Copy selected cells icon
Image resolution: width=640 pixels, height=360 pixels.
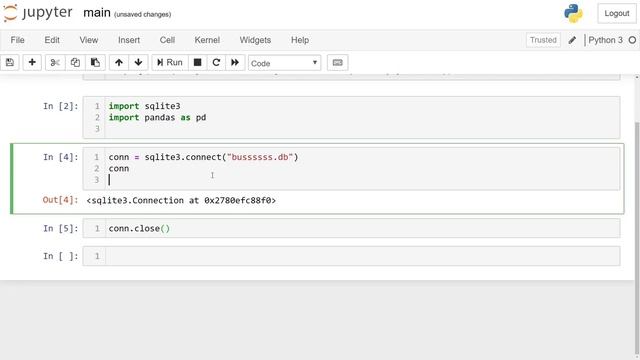coord(75,62)
